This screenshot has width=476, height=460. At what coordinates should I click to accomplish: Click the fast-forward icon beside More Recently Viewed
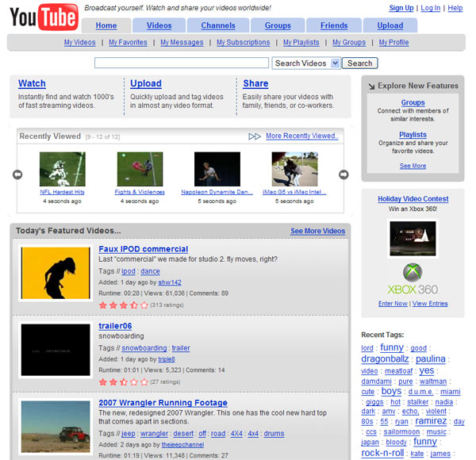(255, 136)
